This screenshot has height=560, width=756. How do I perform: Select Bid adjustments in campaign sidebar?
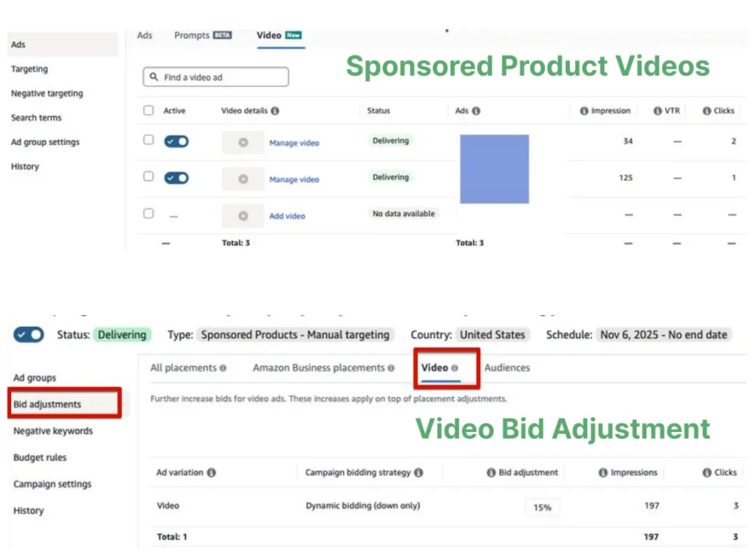point(64,404)
